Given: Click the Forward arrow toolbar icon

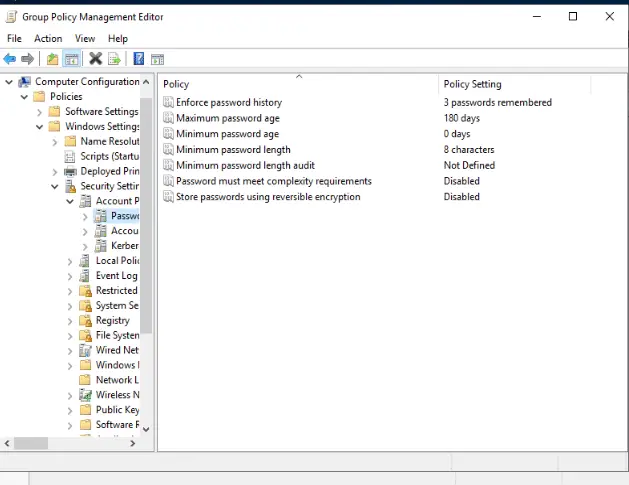Looking at the screenshot, I should point(27,59).
